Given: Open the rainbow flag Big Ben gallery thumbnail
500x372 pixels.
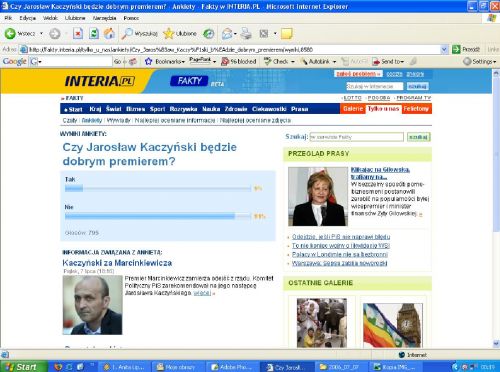Looking at the screenshot, I should click(x=392, y=325).
